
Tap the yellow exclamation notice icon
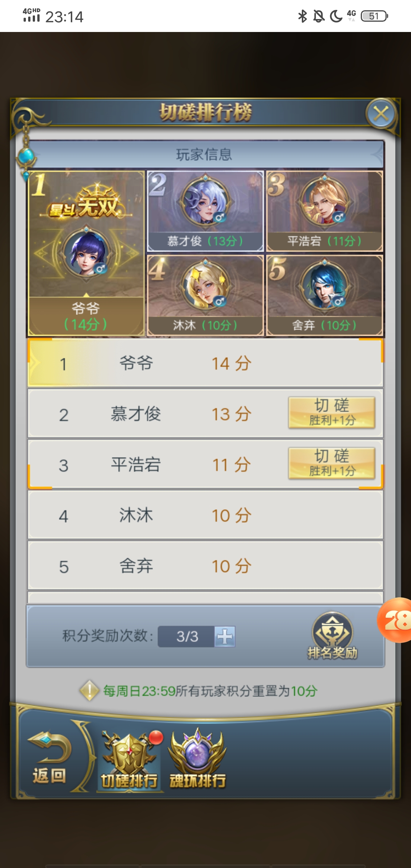pyautogui.click(x=89, y=690)
